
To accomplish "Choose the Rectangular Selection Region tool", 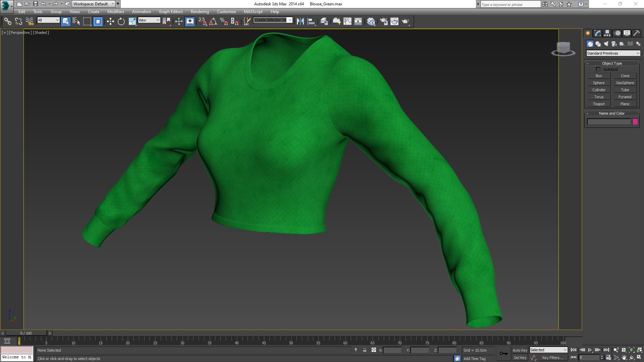I will (87, 21).
